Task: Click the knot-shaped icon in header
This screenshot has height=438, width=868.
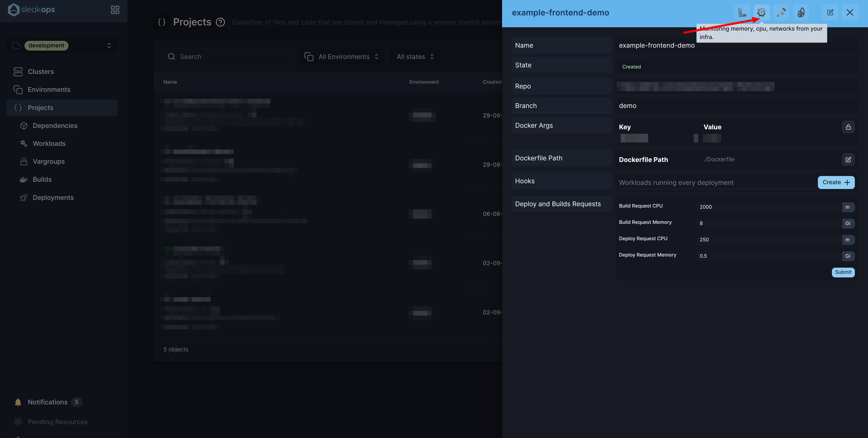Action: tap(801, 12)
